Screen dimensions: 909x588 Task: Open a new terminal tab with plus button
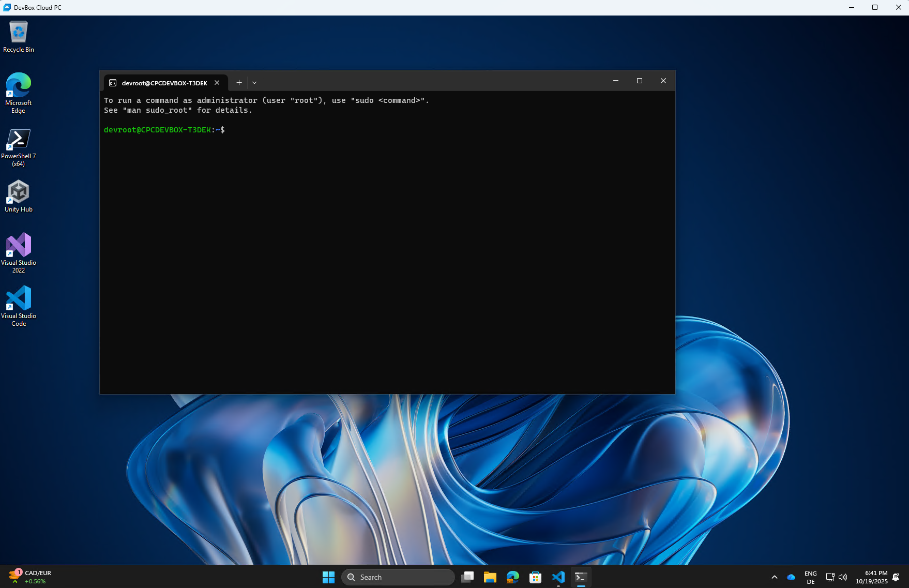coord(239,82)
